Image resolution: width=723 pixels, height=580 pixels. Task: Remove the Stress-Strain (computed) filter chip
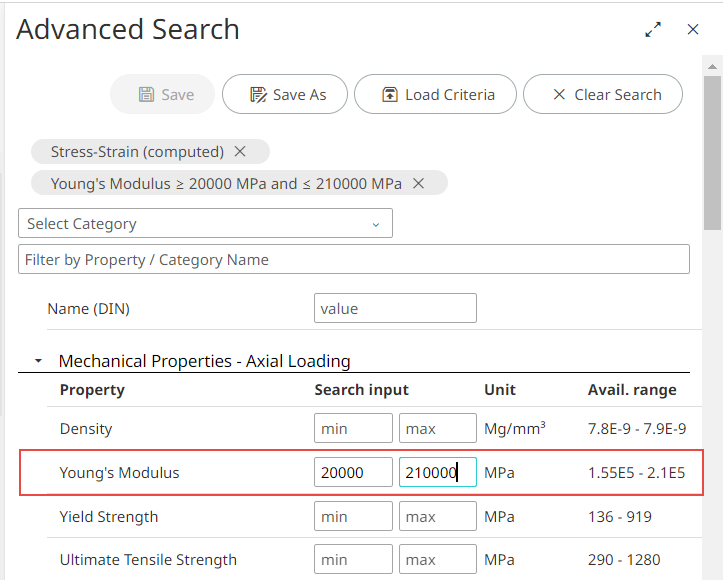coord(240,152)
